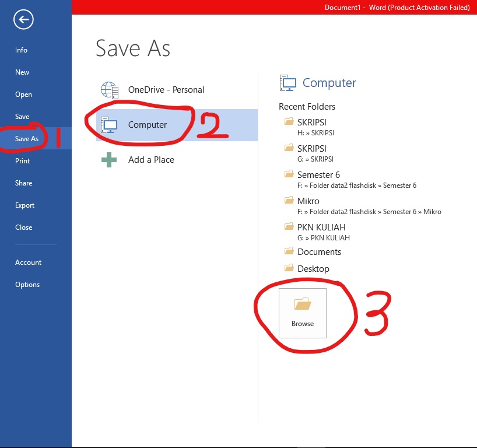Click the folder icon beside Mikro

(289, 200)
